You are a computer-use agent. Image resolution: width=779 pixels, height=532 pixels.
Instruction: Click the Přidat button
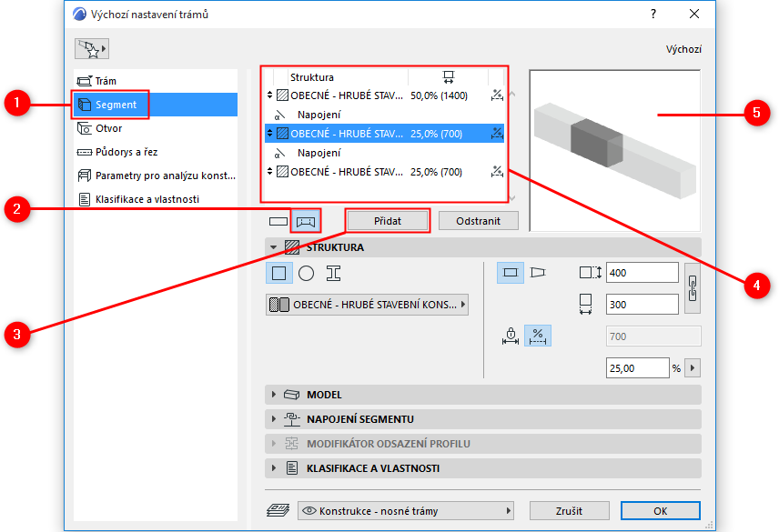click(388, 221)
